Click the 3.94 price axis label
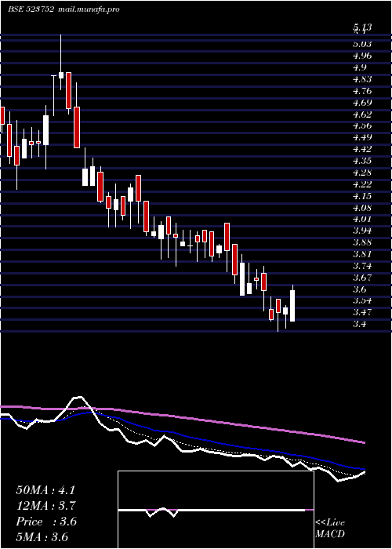392x549 pixels. (x=362, y=231)
